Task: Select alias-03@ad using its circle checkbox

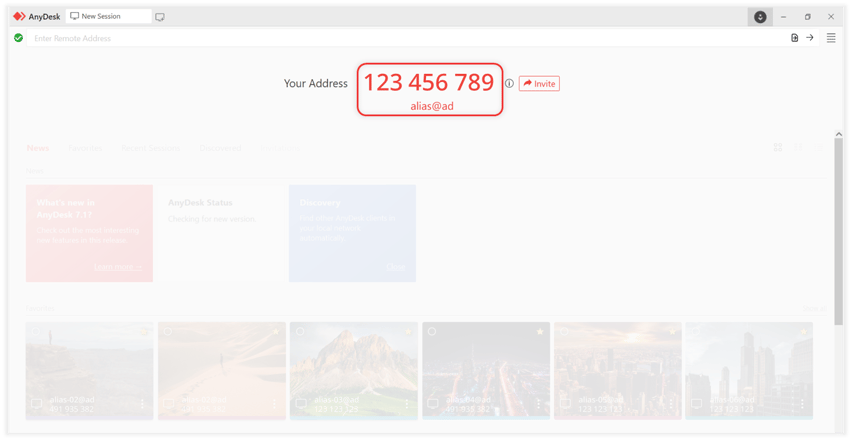Action: (300, 331)
